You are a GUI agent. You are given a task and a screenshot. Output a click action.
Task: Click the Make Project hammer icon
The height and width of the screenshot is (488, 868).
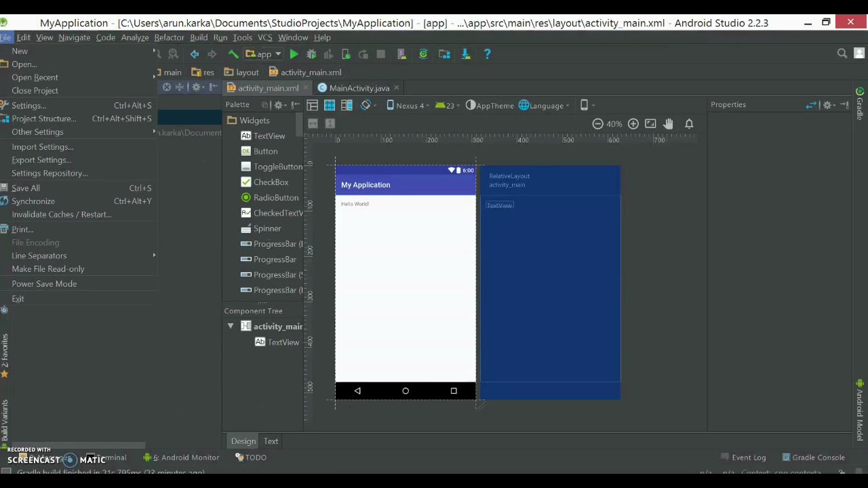pos(233,54)
